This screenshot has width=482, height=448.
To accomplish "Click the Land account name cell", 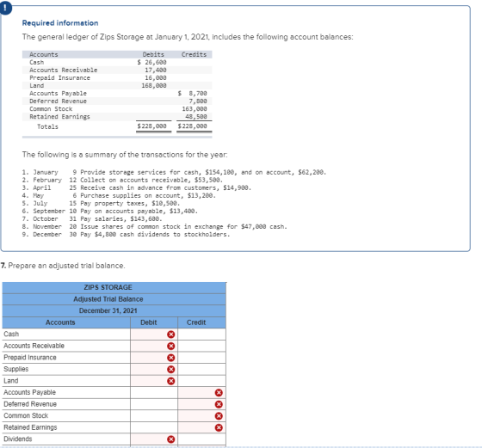I will (x=66, y=381).
